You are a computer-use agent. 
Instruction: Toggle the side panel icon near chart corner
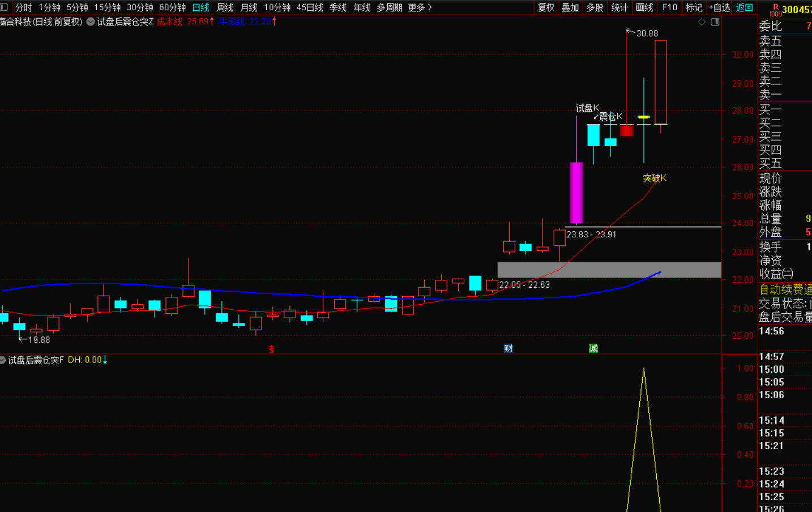(715, 22)
